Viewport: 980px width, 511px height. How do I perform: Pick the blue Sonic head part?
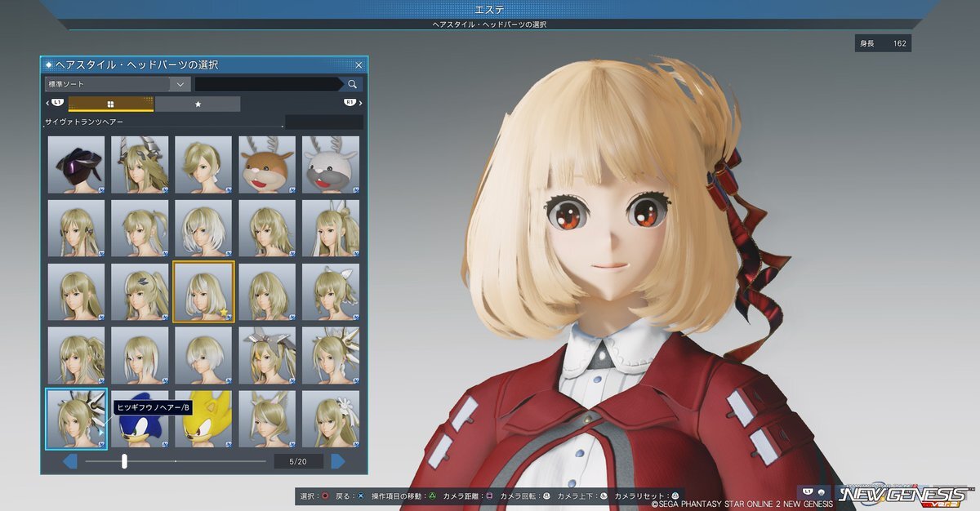[140, 419]
